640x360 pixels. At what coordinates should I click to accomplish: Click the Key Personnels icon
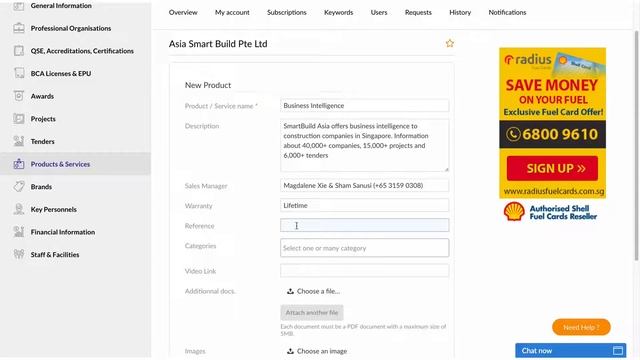tap(19, 209)
